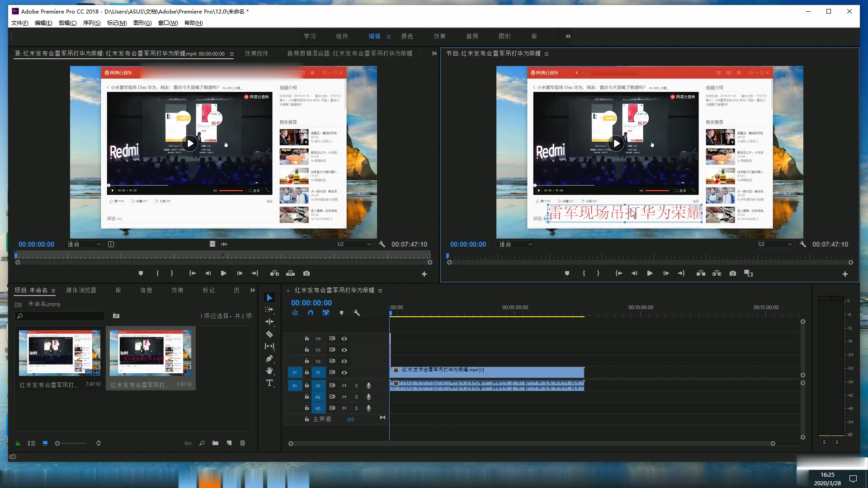Adjust Project panel thumbnail size slider
868x488 pixels.
(58, 443)
